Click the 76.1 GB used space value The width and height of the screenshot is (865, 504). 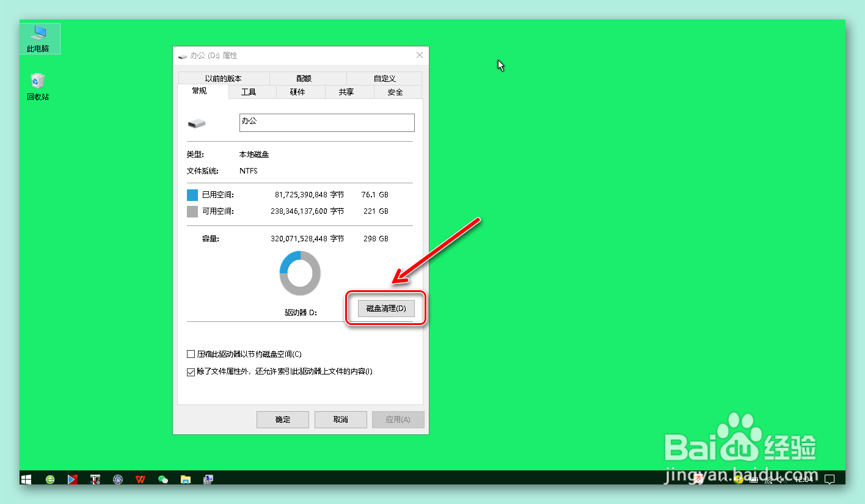[375, 195]
